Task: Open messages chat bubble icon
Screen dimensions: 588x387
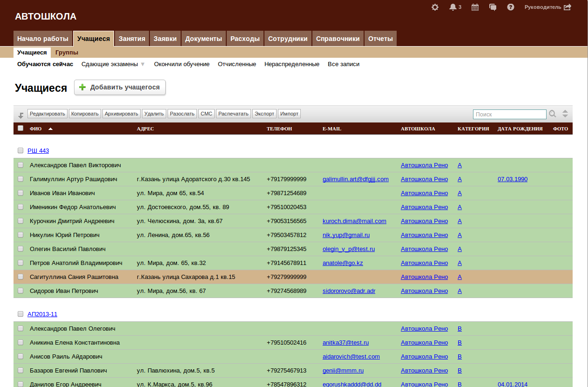Action: [x=493, y=7]
